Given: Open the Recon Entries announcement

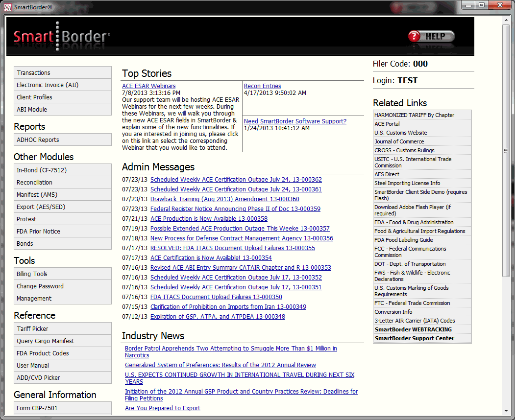Looking at the screenshot, I should coord(262,86).
